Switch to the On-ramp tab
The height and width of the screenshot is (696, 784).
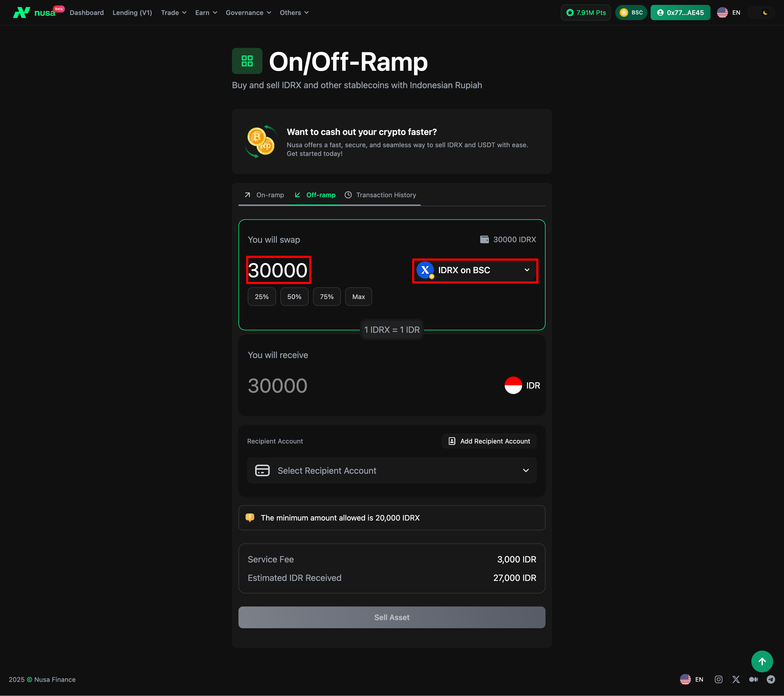264,195
